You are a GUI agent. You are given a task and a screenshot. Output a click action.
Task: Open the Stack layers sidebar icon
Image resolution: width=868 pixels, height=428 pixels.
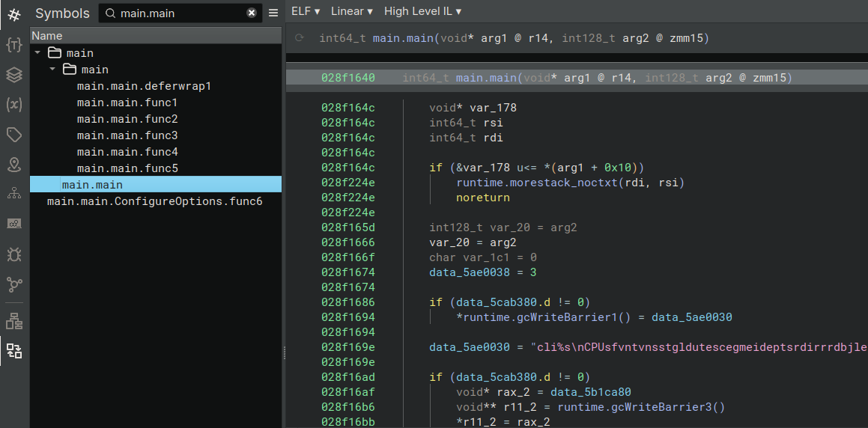pyautogui.click(x=14, y=75)
